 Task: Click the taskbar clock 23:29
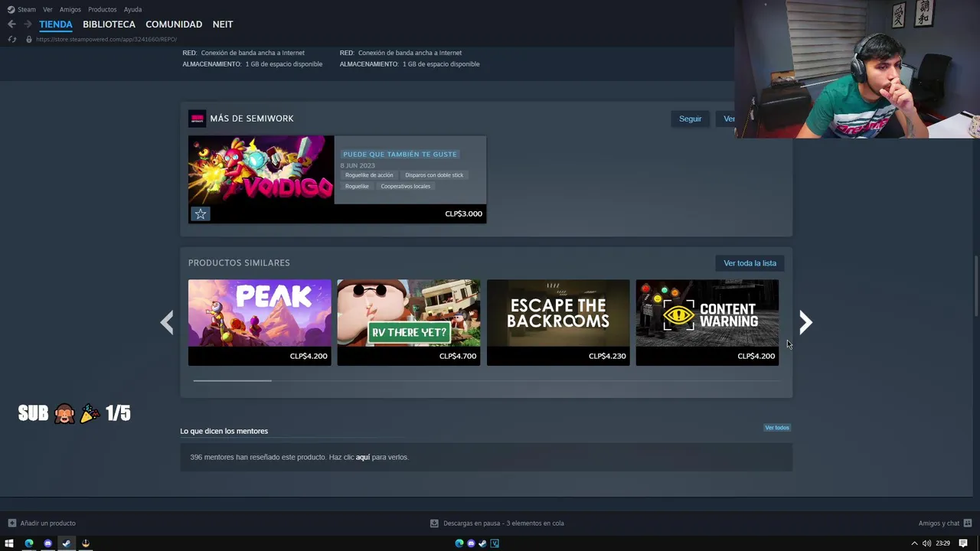(942, 543)
